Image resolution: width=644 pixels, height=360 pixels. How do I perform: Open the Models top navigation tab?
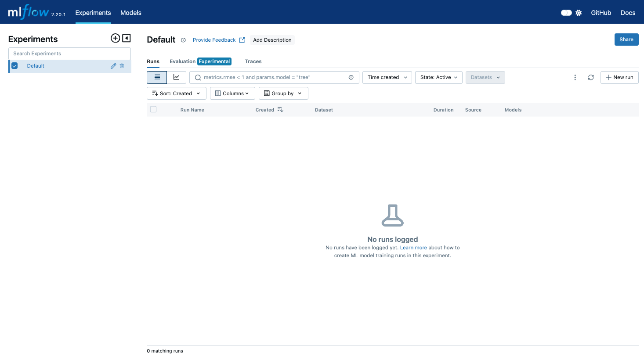click(x=131, y=13)
